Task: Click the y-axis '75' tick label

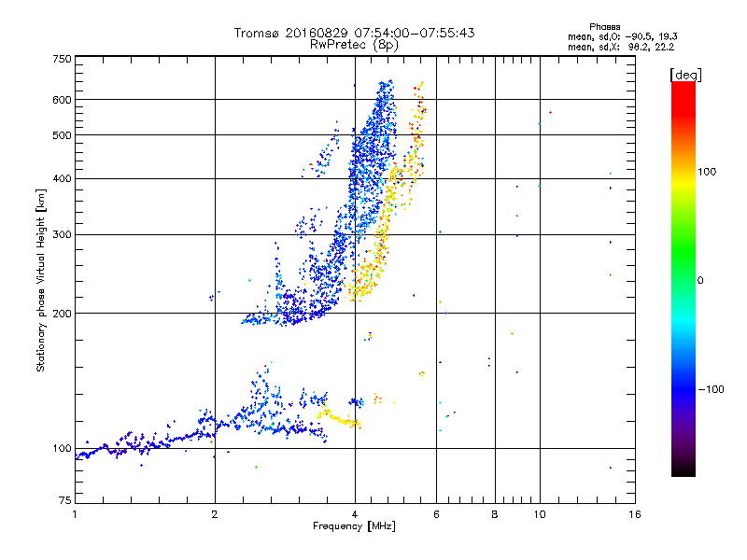Action: coord(65,500)
